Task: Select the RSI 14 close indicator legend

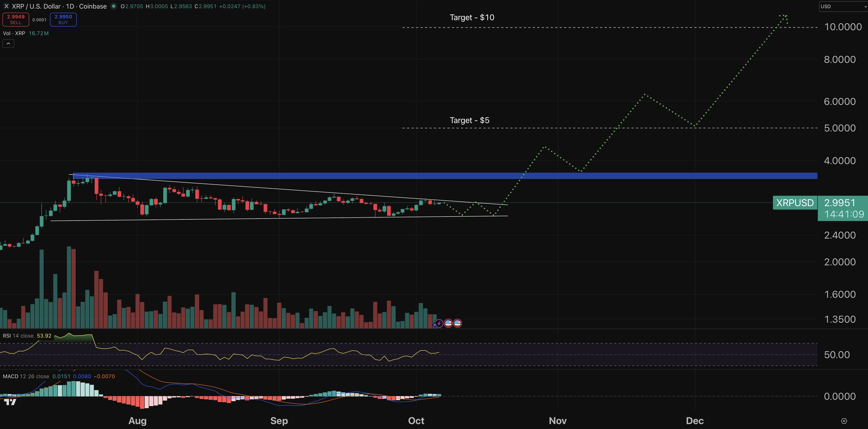Action: (x=18, y=336)
